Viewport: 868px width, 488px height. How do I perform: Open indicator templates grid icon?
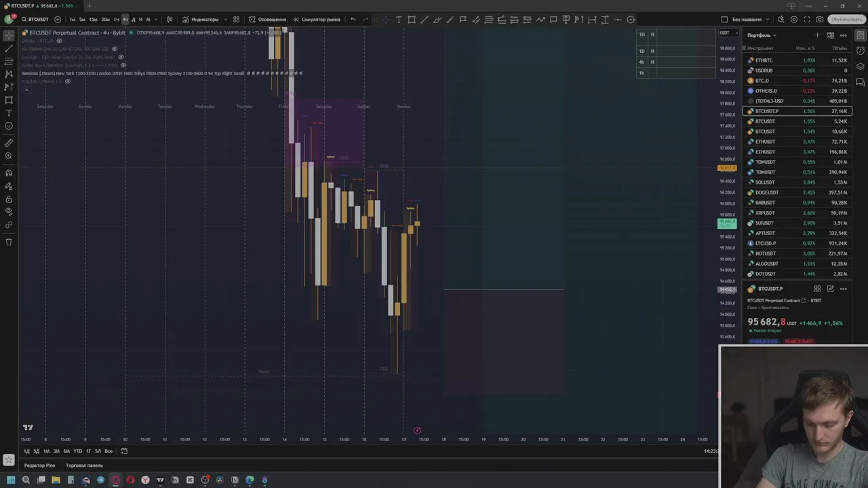pyautogui.click(x=236, y=20)
